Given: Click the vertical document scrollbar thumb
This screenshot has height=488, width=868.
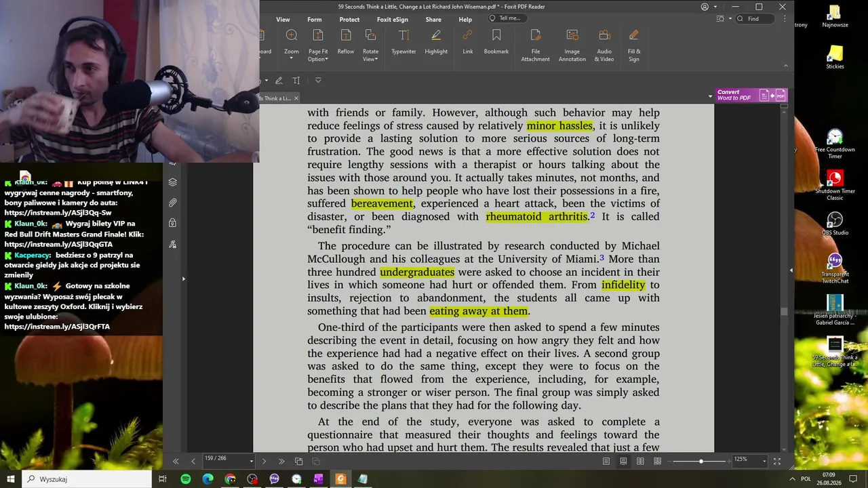Looking at the screenshot, I should [785, 312].
